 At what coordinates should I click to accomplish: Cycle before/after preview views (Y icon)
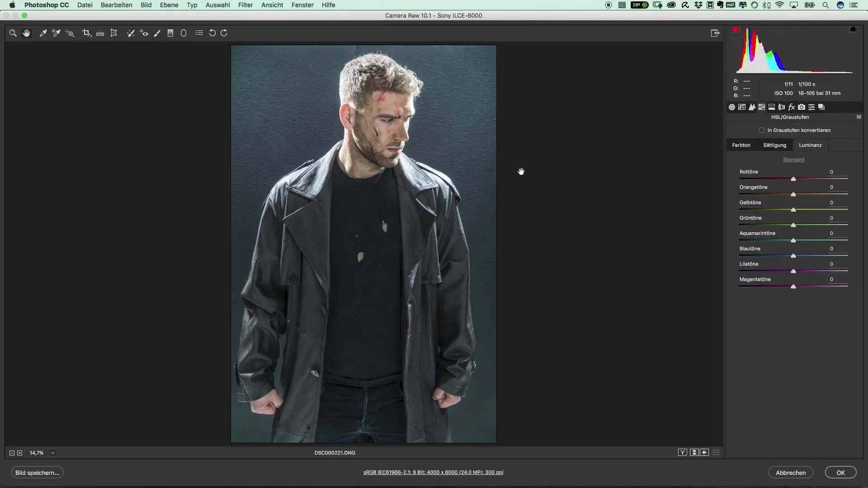[683, 452]
